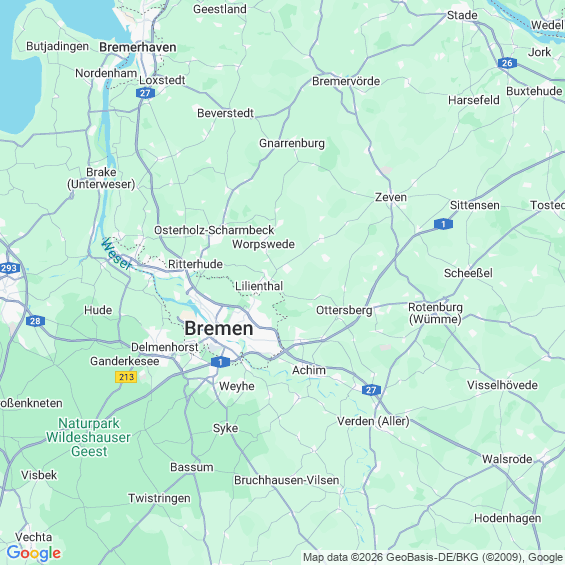Viewport: 565px width, 565px height.
Task: Click the Osterholz-Scharmbeck town label
Action: pos(214,230)
